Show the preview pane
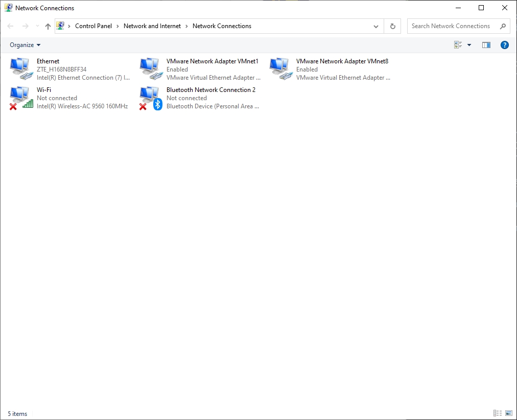This screenshot has width=517, height=420. (x=486, y=44)
